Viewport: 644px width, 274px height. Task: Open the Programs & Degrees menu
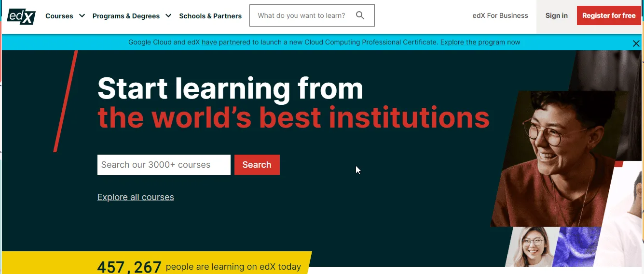coord(126,16)
